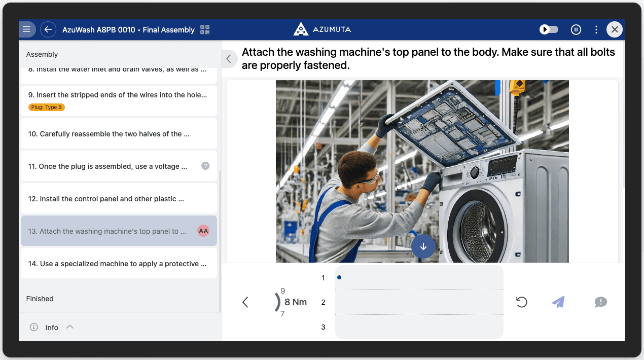Click the Azumuta logo

322,29
